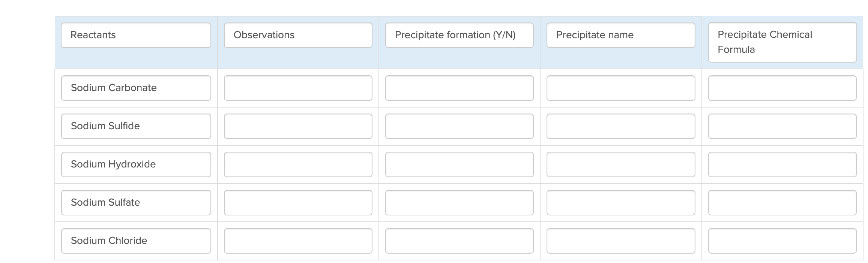Select Precipitate formation field for Sodium Hydroxide
This screenshot has height=263, width=868.
459,164
